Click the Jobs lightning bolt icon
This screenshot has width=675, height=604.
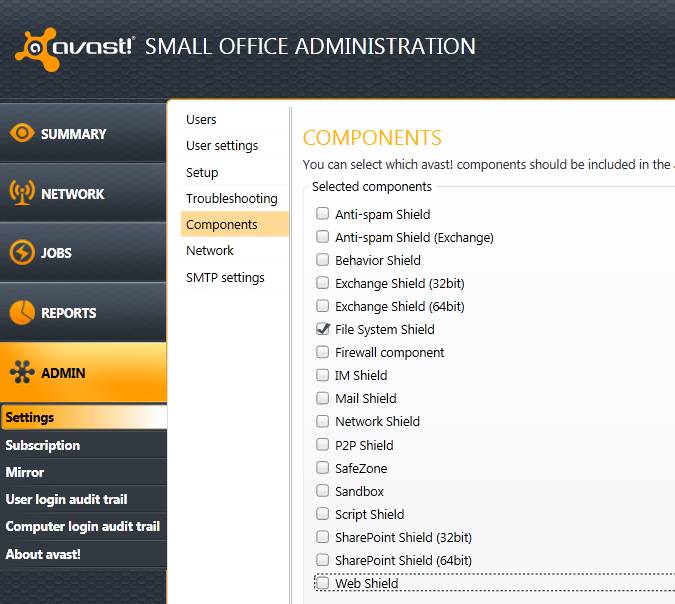pos(22,252)
